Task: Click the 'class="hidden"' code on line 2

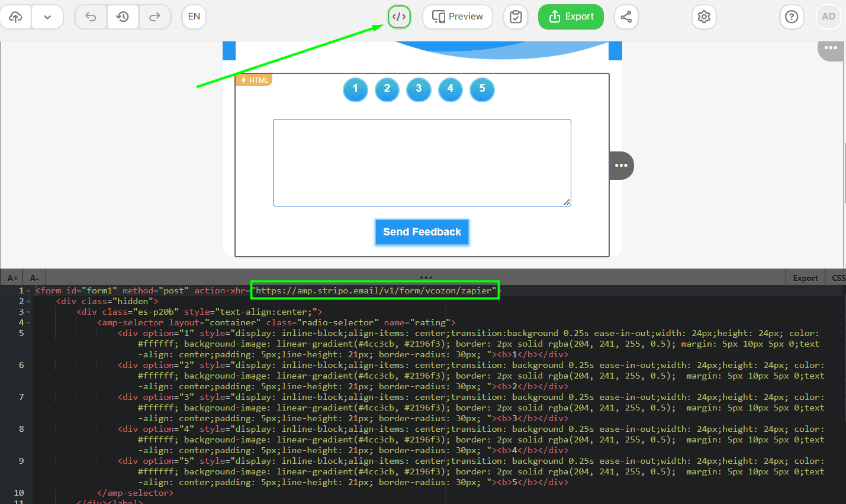Action: tap(118, 301)
